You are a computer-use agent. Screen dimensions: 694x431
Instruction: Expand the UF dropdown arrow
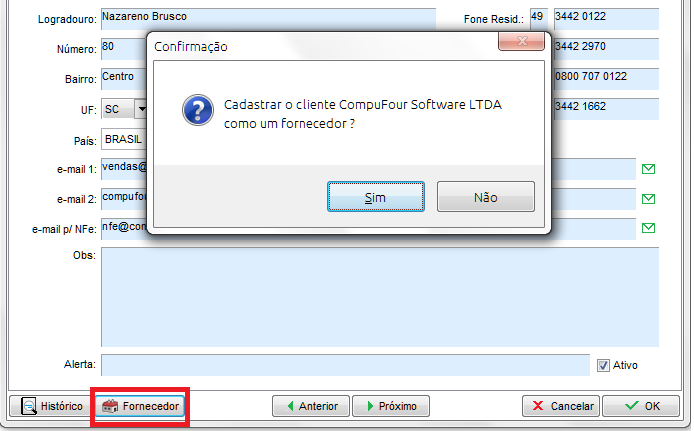tap(141, 109)
